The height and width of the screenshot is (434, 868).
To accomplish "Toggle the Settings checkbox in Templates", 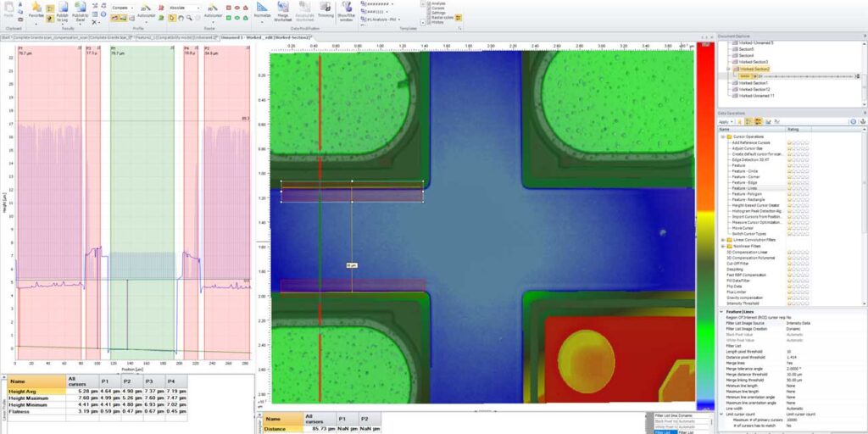I will coord(428,13).
